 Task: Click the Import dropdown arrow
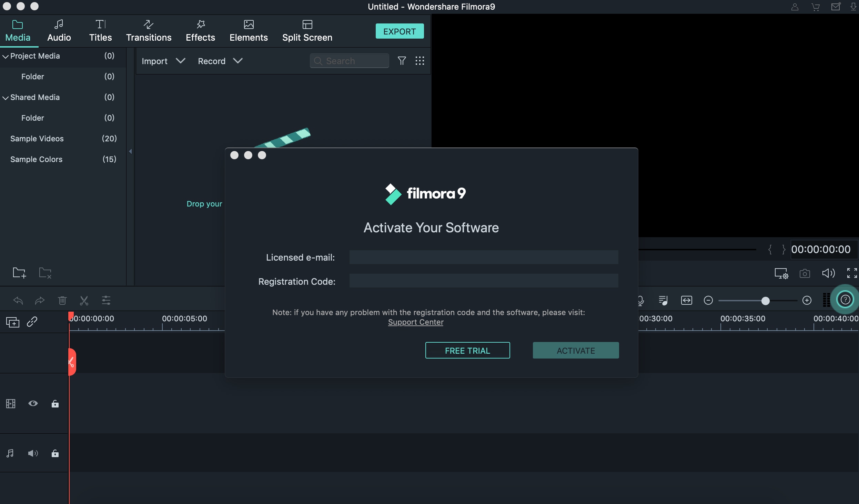[179, 61]
